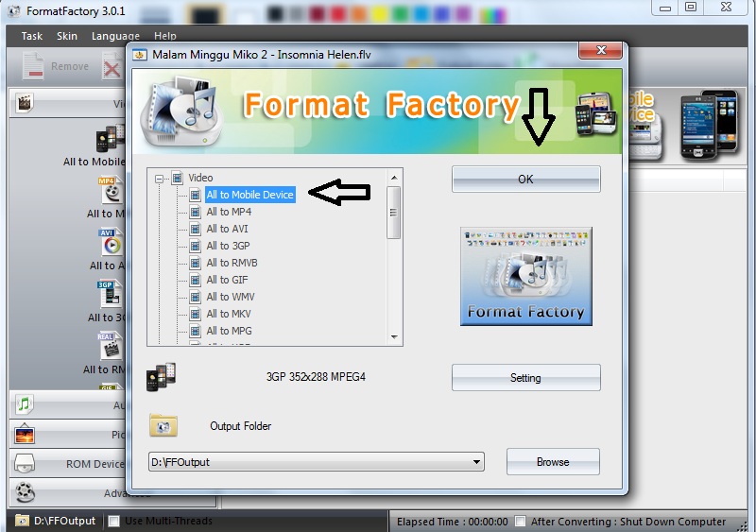The width and height of the screenshot is (756, 532).
Task: Click MP4 conversion icon in sidebar
Action: [111, 191]
